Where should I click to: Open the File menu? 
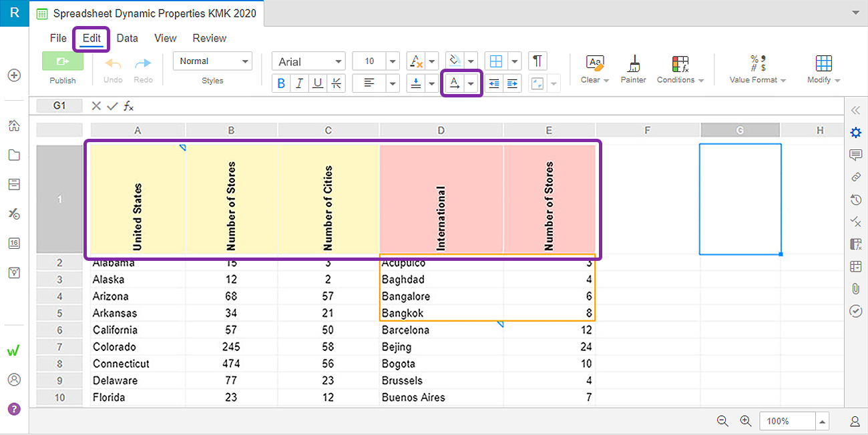point(58,38)
